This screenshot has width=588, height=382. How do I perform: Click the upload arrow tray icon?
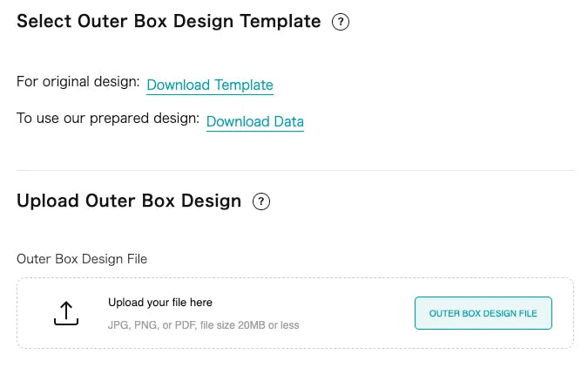[x=66, y=313]
